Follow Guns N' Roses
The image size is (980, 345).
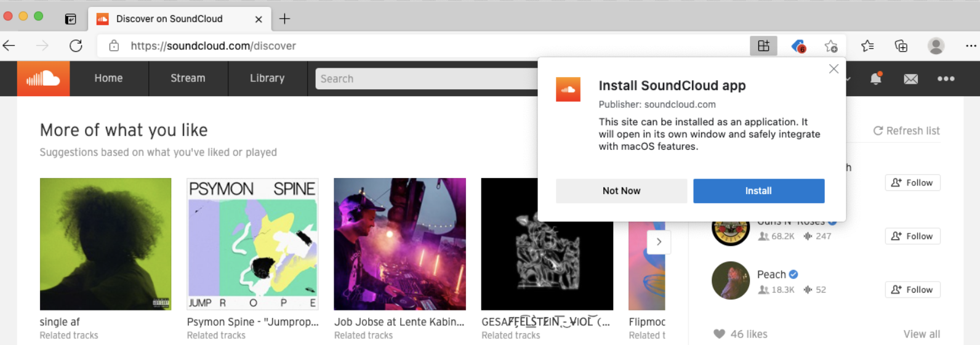click(912, 237)
